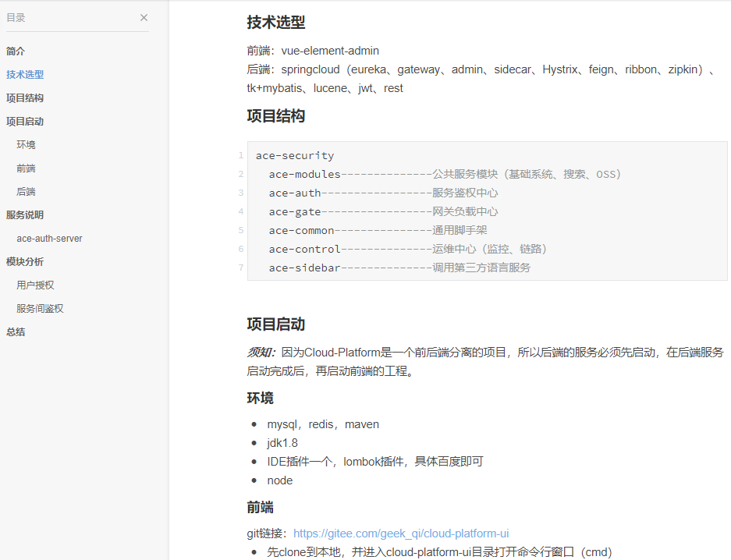Image resolution: width=731 pixels, height=560 pixels.
Task: Jump to 服务说明 in the sidebar
Action: click(25, 214)
